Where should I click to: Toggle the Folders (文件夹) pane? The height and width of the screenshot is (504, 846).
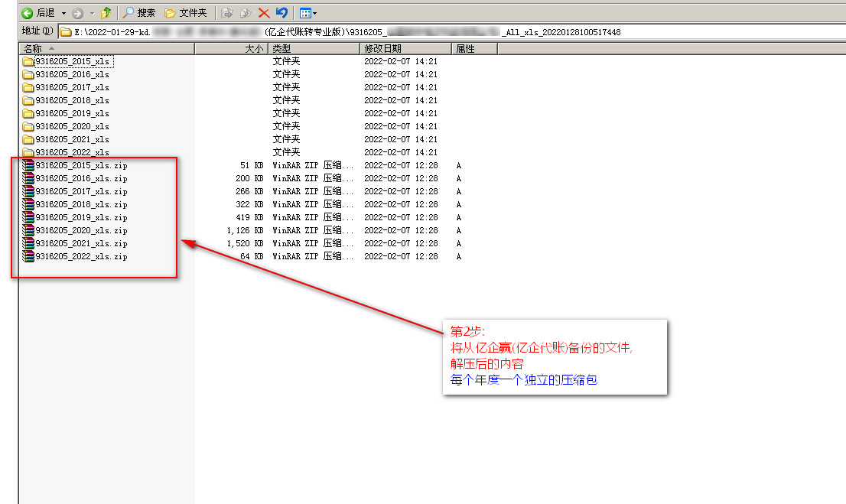point(186,13)
